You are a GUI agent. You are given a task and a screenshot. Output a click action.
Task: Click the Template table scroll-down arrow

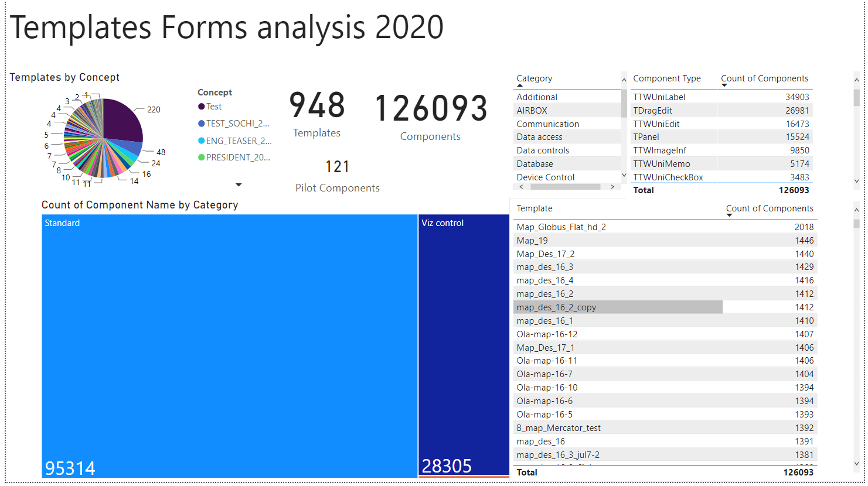coord(856,463)
